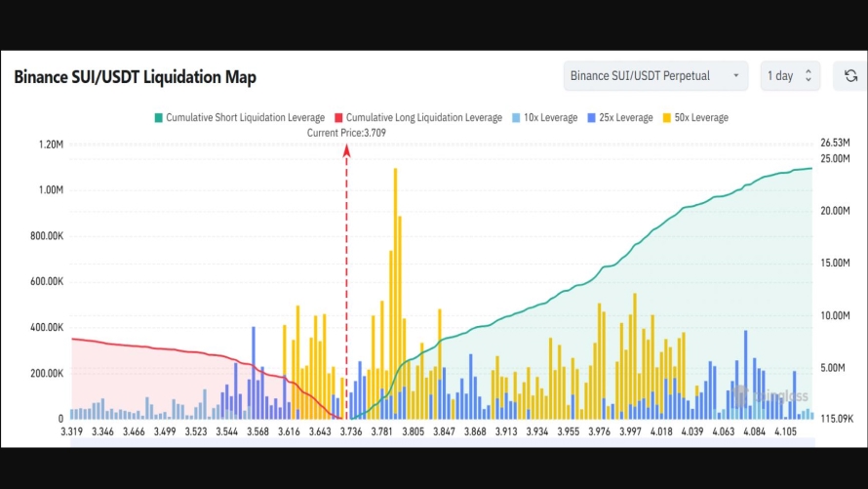Click the 3.781 price axis label
868x489 pixels.
pos(382,431)
